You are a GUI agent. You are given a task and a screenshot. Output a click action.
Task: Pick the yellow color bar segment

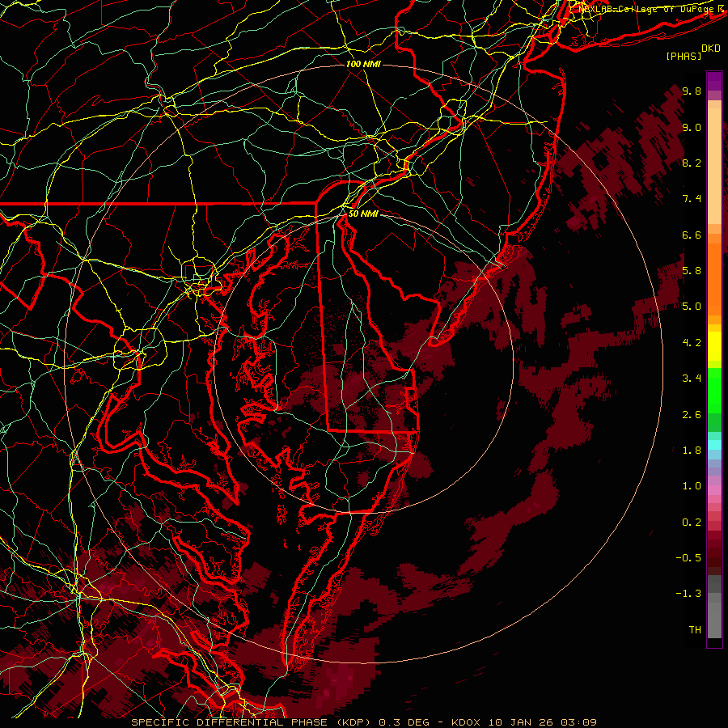[x=714, y=346]
